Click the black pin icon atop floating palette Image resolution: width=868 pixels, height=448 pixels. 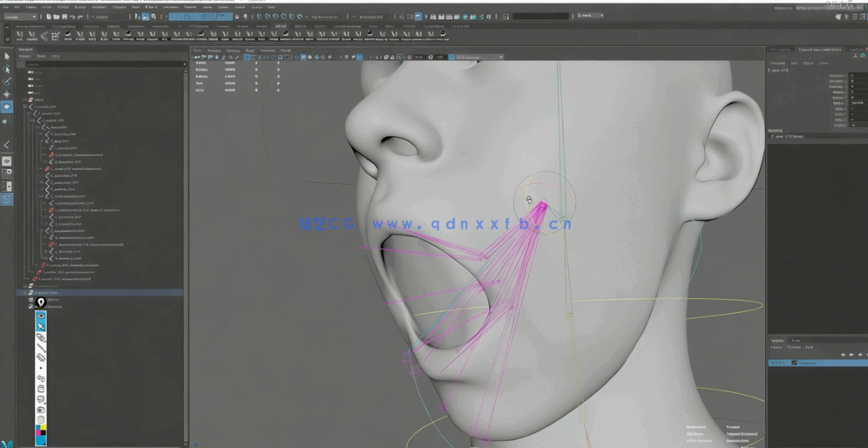click(40, 302)
